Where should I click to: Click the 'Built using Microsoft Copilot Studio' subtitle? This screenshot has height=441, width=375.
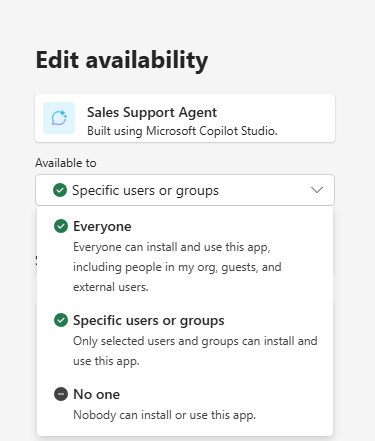pos(182,131)
